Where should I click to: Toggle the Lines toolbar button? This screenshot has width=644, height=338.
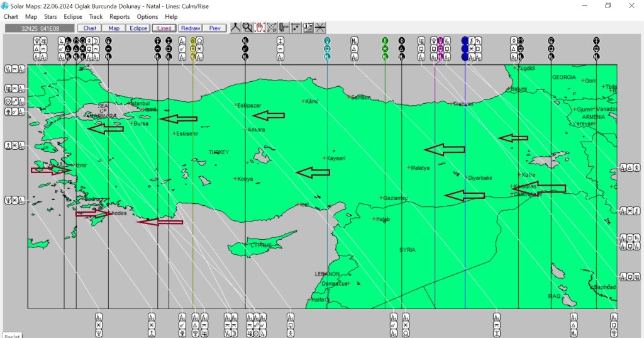(164, 28)
